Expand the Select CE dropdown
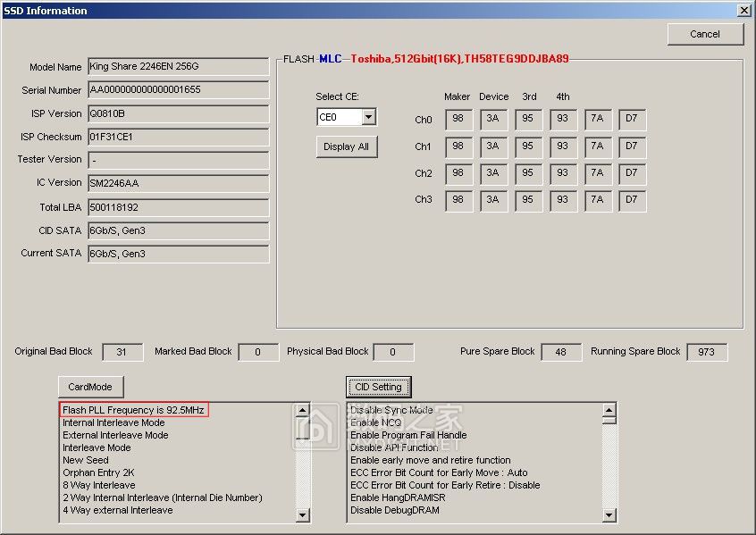The image size is (756, 535). (369, 117)
